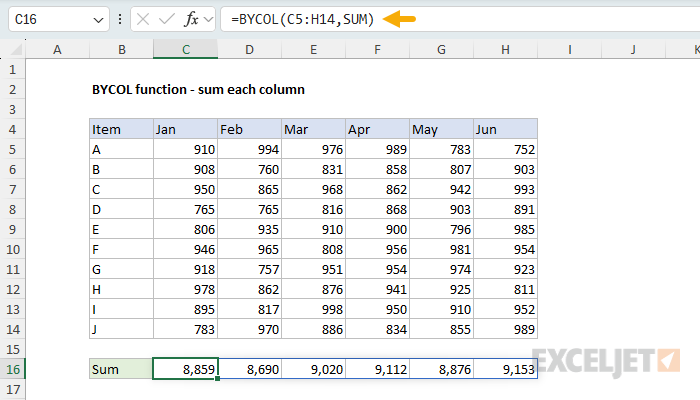Click cell 994 in Feb column

tap(250, 150)
